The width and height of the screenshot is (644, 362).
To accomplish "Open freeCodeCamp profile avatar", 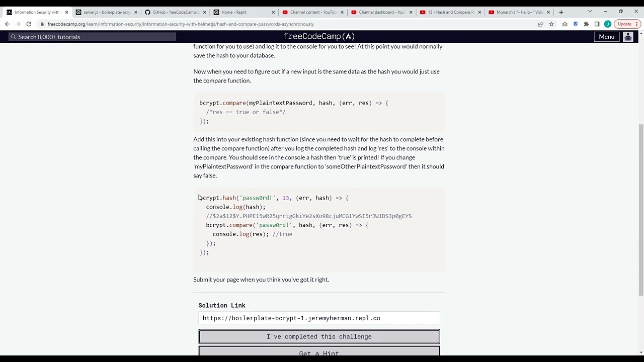I will click(x=628, y=37).
